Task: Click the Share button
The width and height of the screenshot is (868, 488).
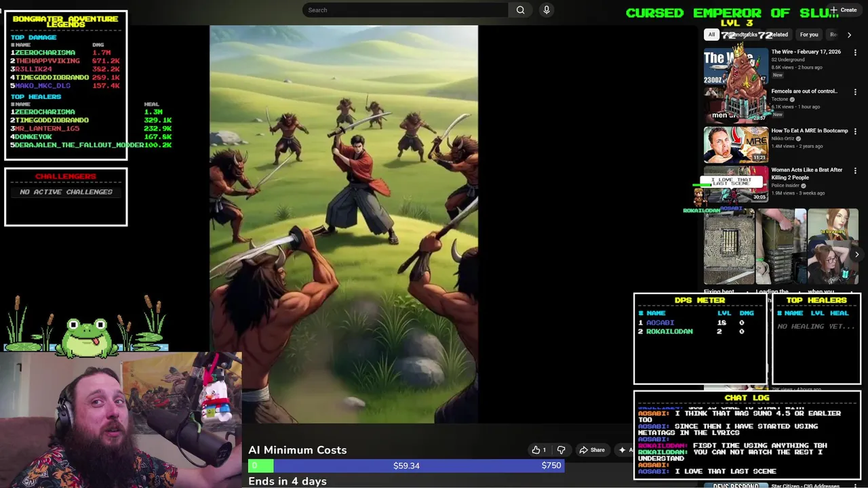Action: [592, 450]
